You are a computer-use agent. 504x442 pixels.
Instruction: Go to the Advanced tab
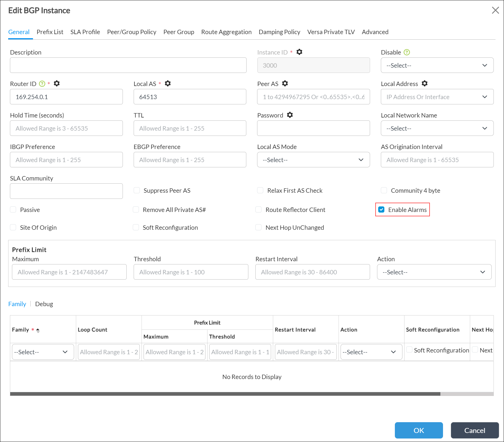coord(375,32)
